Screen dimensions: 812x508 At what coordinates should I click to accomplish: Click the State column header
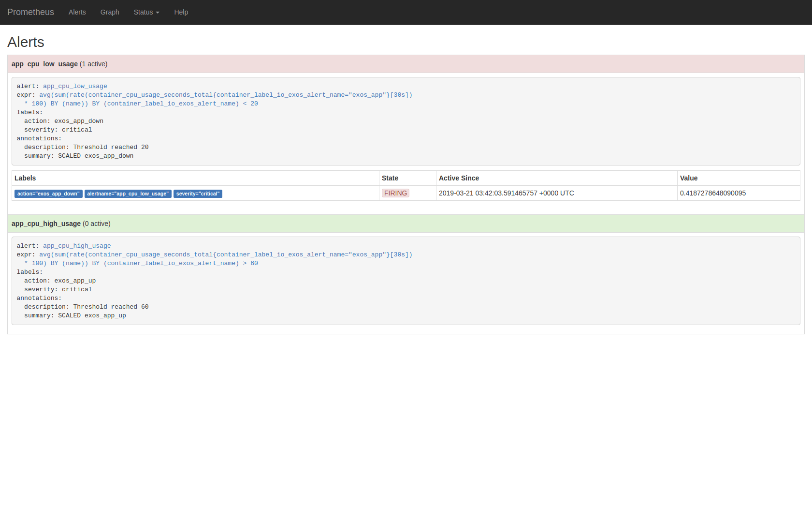[390, 178]
